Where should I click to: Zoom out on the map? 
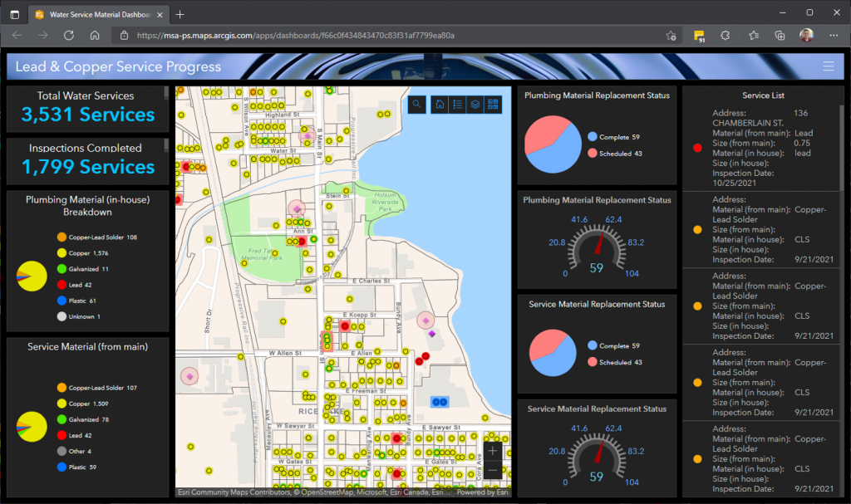[x=493, y=469]
